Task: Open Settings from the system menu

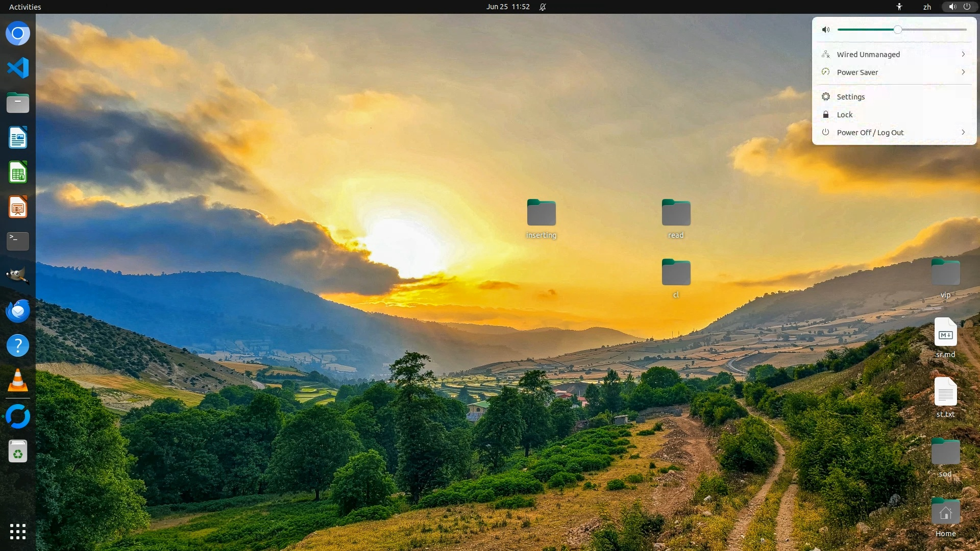Action: 850,97
